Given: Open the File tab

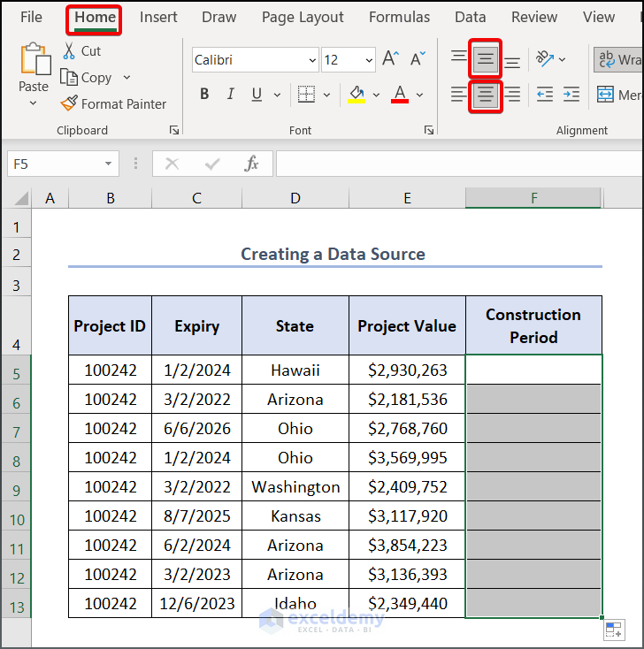Looking at the screenshot, I should pos(31,17).
